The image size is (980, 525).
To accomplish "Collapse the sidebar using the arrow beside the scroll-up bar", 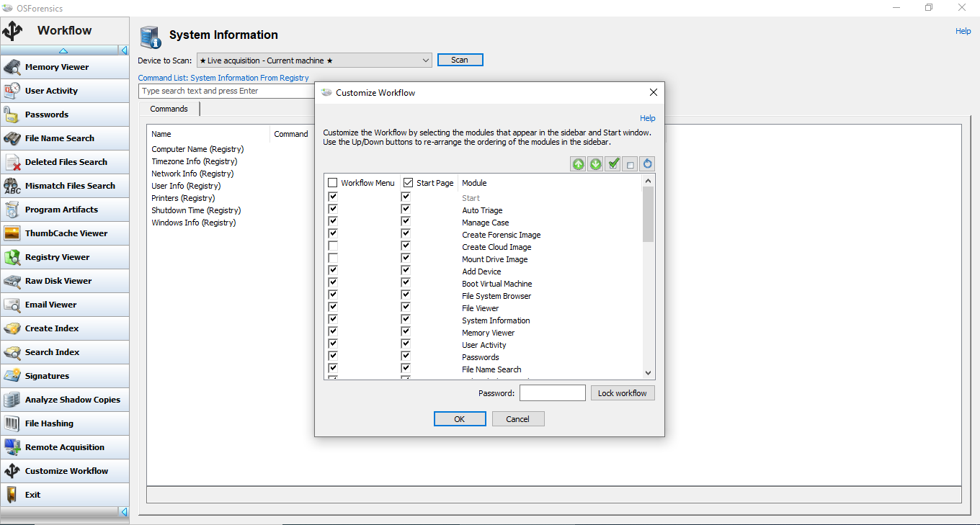I will click(124, 50).
